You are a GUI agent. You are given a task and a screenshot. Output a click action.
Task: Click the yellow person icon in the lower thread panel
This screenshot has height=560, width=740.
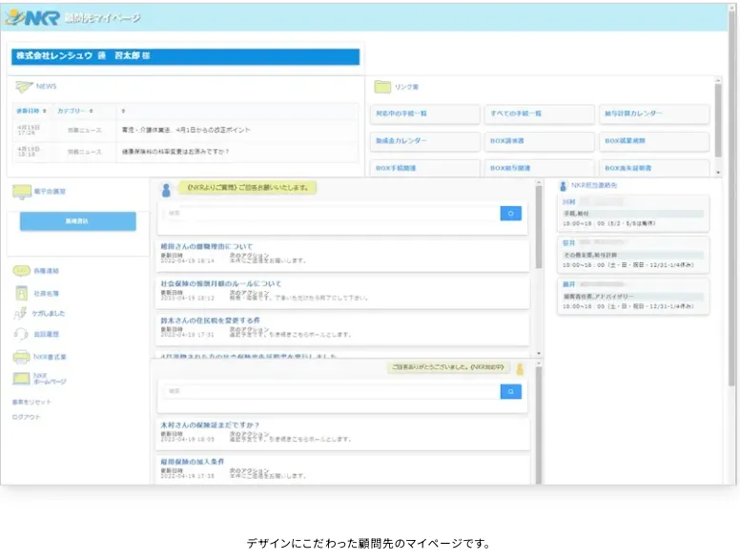click(x=520, y=369)
